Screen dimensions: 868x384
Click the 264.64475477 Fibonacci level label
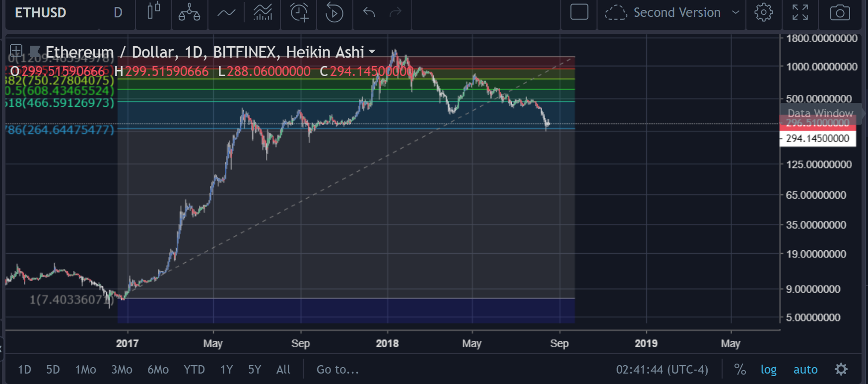[x=60, y=130]
